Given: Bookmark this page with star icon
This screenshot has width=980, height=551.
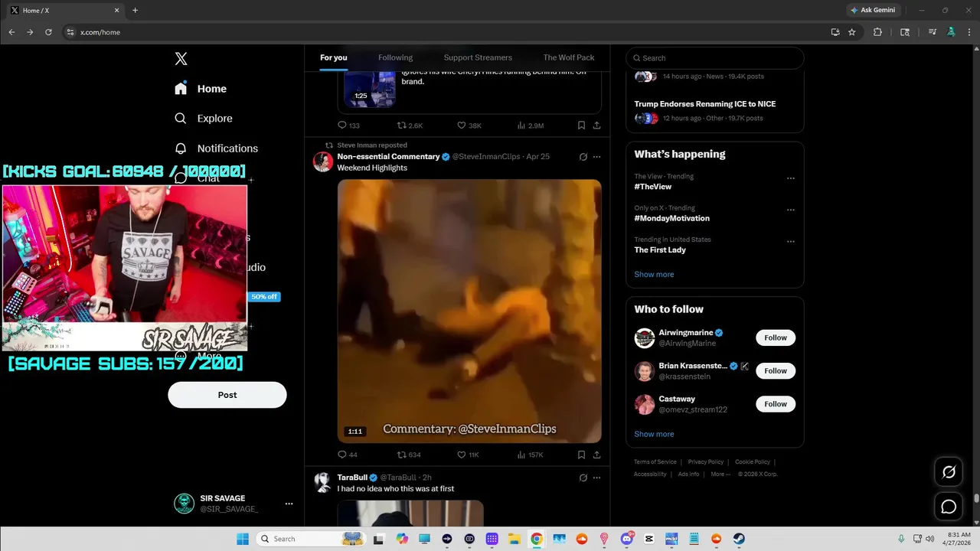Looking at the screenshot, I should (851, 32).
